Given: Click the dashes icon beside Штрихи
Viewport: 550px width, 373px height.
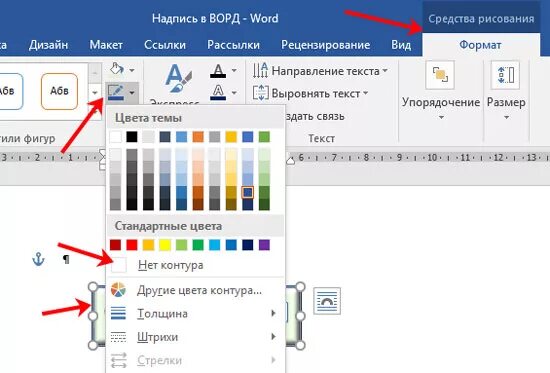Looking at the screenshot, I should tap(118, 337).
